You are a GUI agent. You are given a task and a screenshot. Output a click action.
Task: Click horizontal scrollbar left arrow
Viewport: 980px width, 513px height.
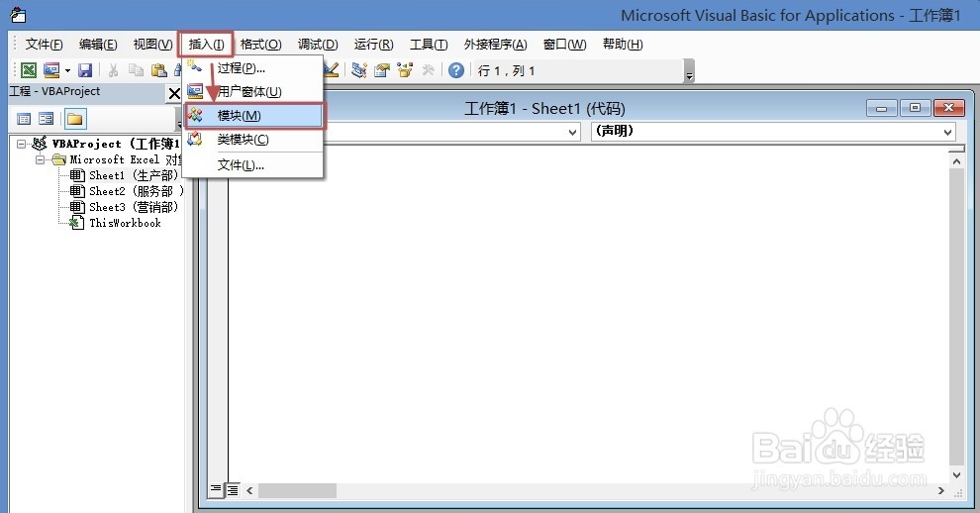coord(249,491)
